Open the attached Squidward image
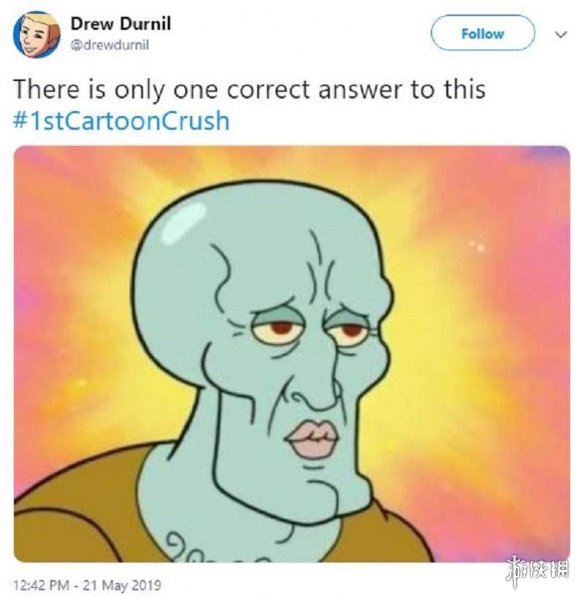This screenshot has height=599, width=584. [x=292, y=354]
